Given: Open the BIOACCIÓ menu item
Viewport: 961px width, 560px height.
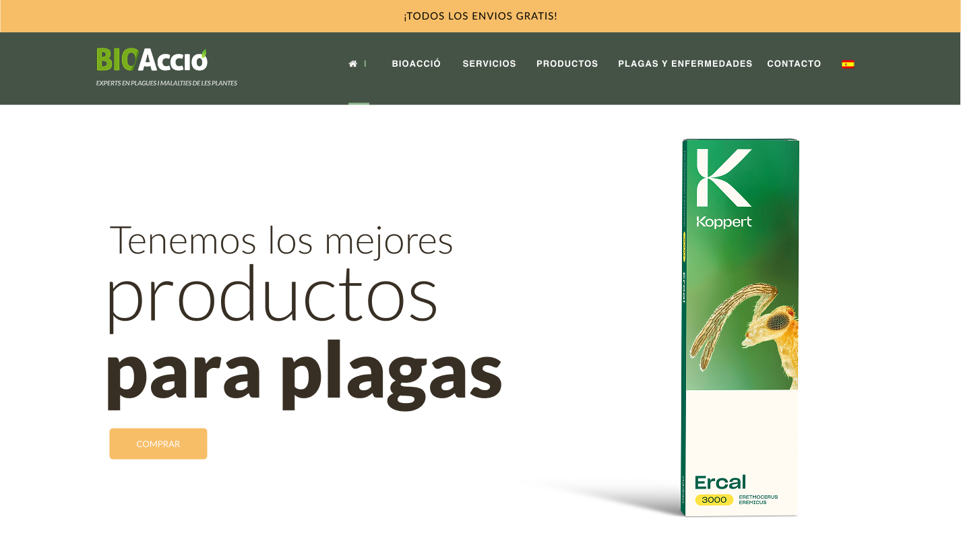Looking at the screenshot, I should [x=416, y=64].
